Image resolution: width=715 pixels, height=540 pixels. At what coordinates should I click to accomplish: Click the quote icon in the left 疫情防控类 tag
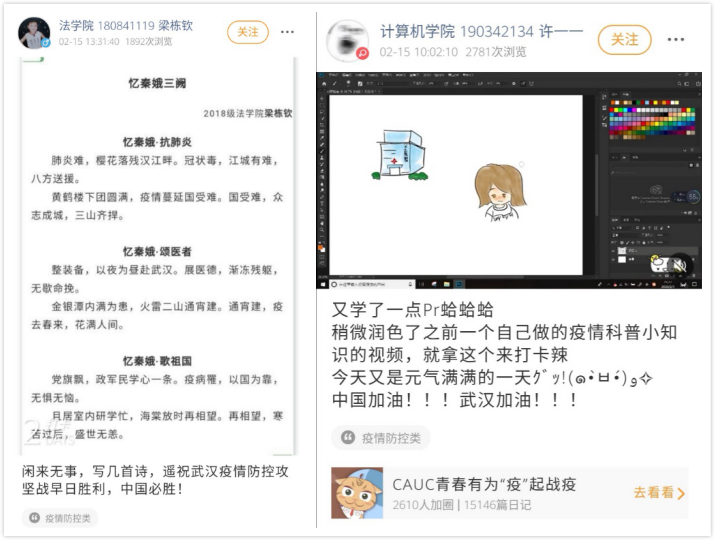coord(35,518)
